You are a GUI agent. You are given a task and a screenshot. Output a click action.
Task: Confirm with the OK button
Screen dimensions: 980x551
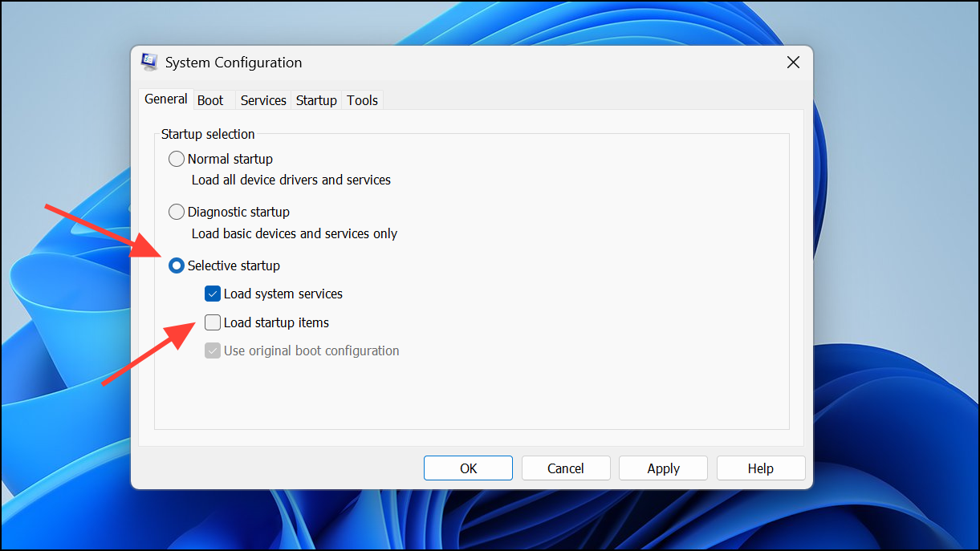468,468
